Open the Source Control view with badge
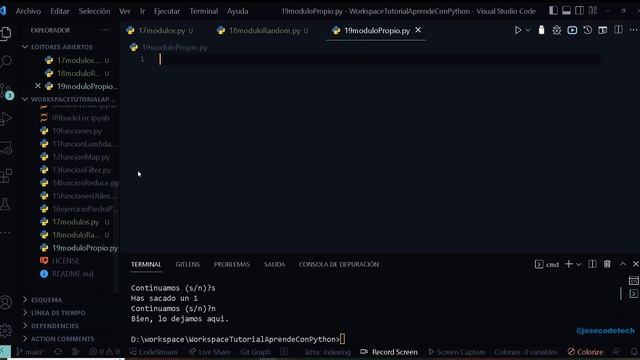The height and width of the screenshot is (360, 640). pos(6,91)
